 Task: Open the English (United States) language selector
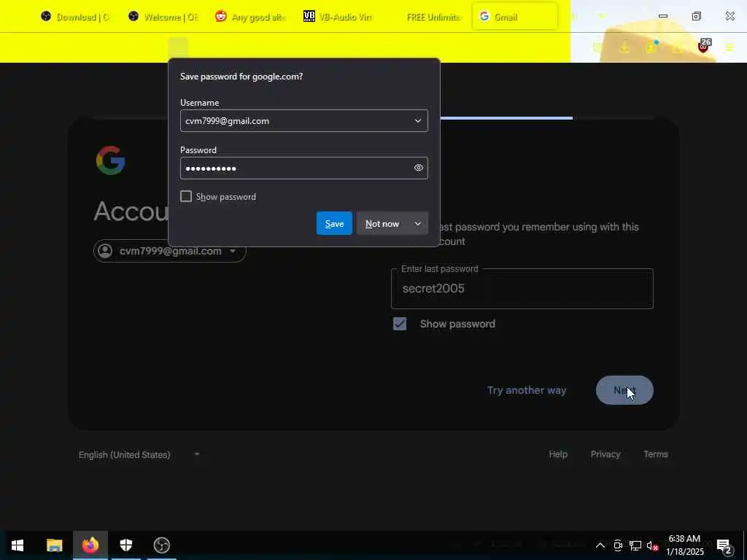coord(139,455)
